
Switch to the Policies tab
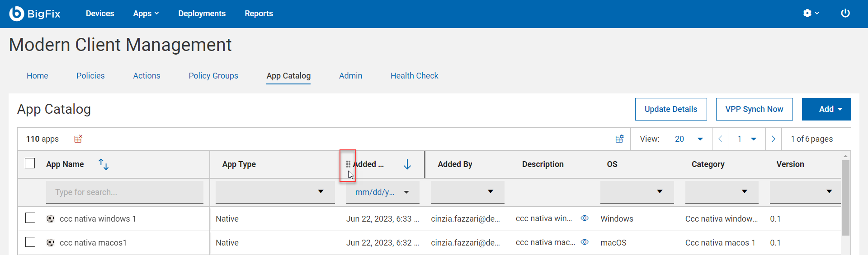coord(90,76)
